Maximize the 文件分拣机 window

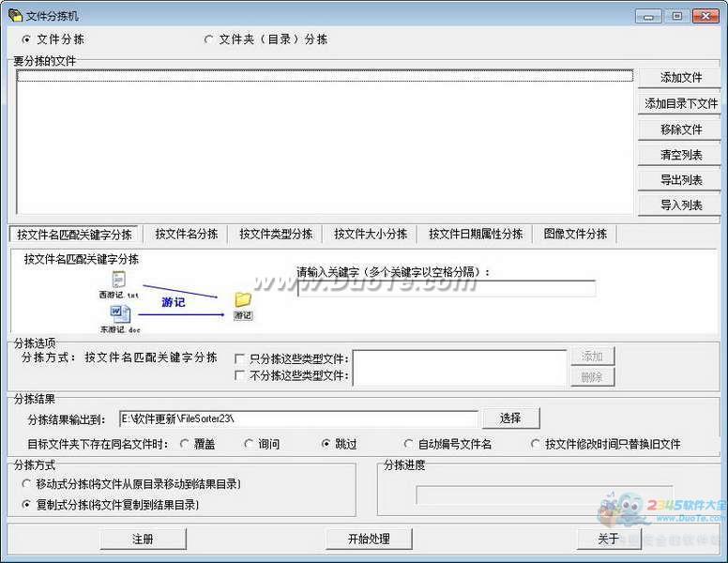click(677, 16)
